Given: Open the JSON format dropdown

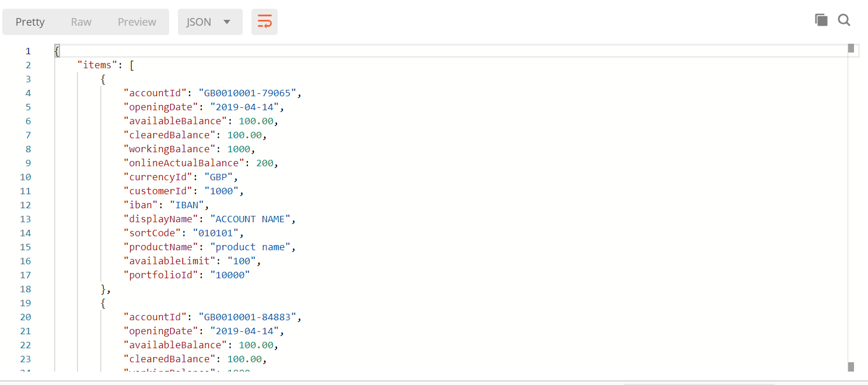Looking at the screenshot, I should tap(210, 22).
